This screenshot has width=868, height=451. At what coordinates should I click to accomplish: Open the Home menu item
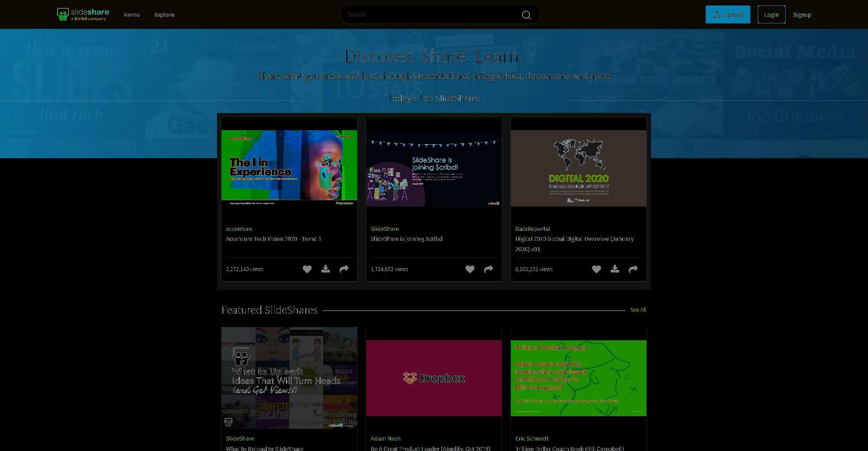point(132,14)
